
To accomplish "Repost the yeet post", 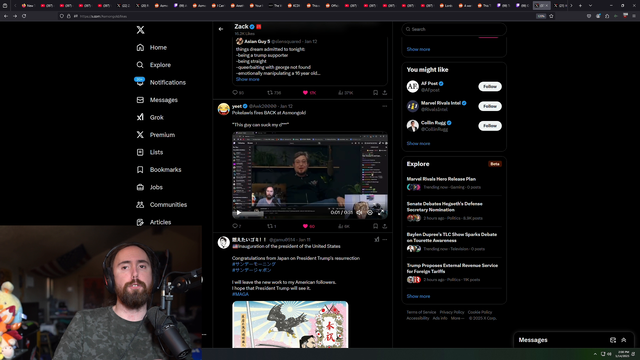I will pyautogui.click(x=271, y=226).
